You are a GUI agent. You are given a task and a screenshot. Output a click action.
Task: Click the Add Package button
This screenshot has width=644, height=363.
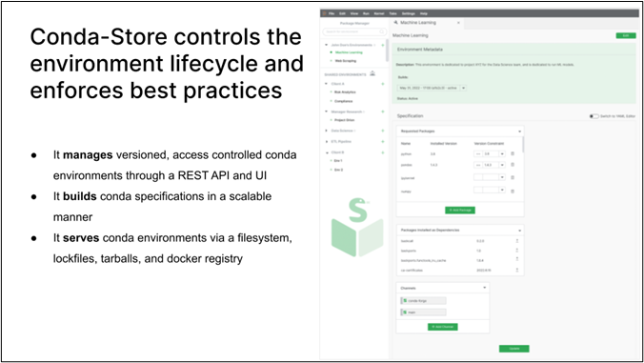460,211
